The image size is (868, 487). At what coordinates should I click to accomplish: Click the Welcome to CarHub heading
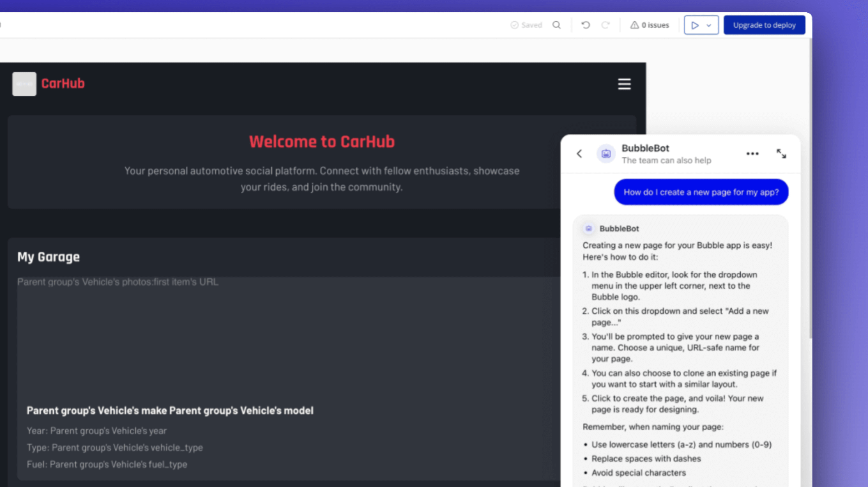click(322, 141)
